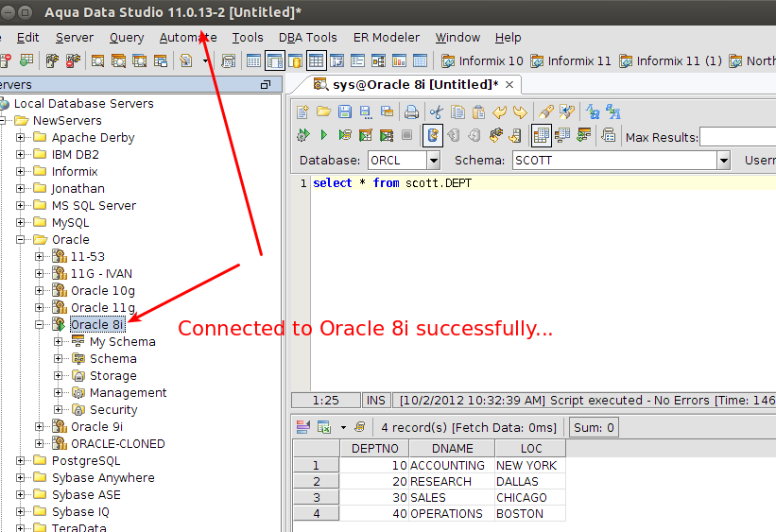Redo with the right curved arrow icon
This screenshot has height=532, width=776.
[x=520, y=112]
